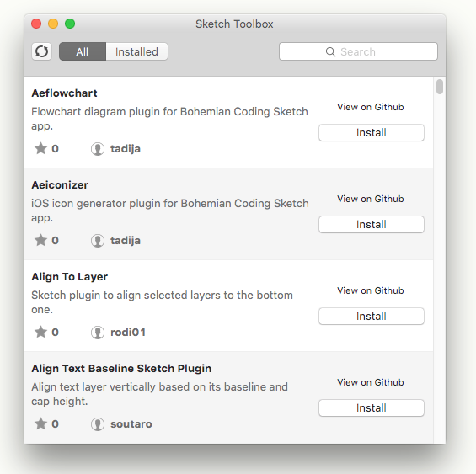Install Align Text Baseline Sketch Plugin

pos(372,407)
